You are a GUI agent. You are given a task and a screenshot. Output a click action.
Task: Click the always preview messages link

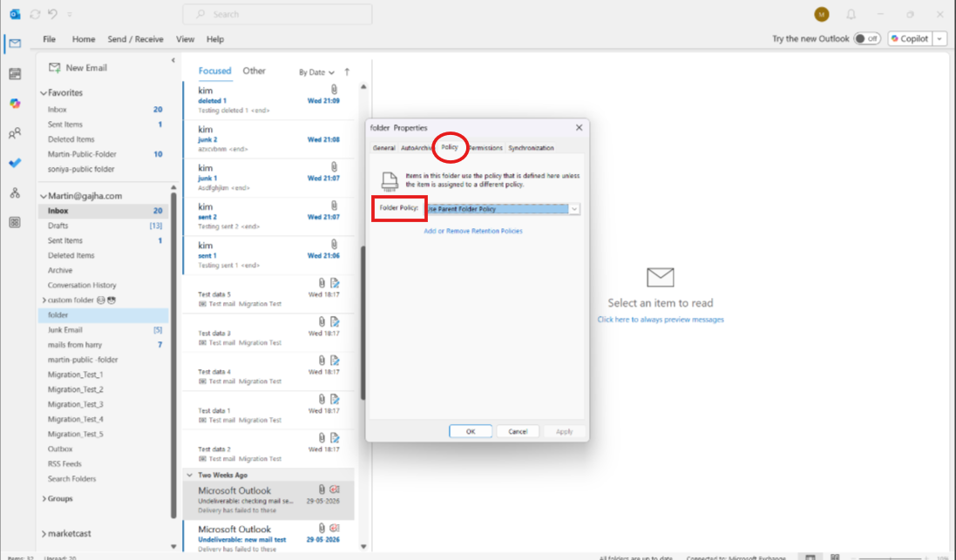(661, 320)
